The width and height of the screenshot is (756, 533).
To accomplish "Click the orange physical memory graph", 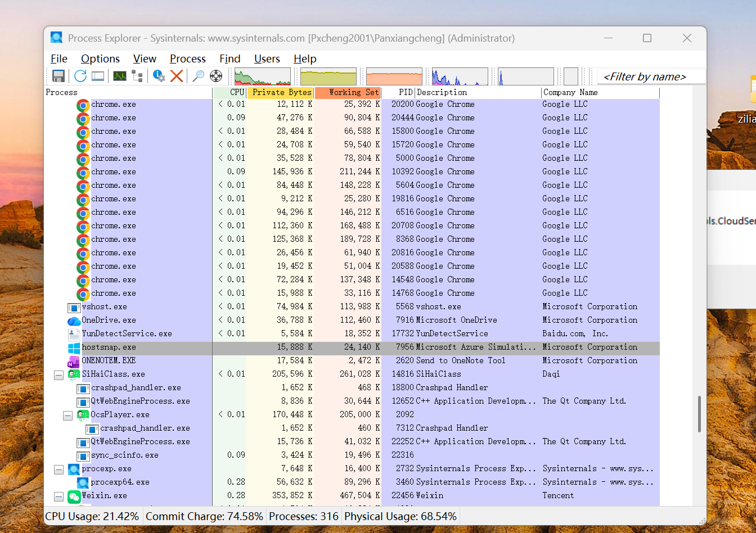I will click(x=394, y=76).
